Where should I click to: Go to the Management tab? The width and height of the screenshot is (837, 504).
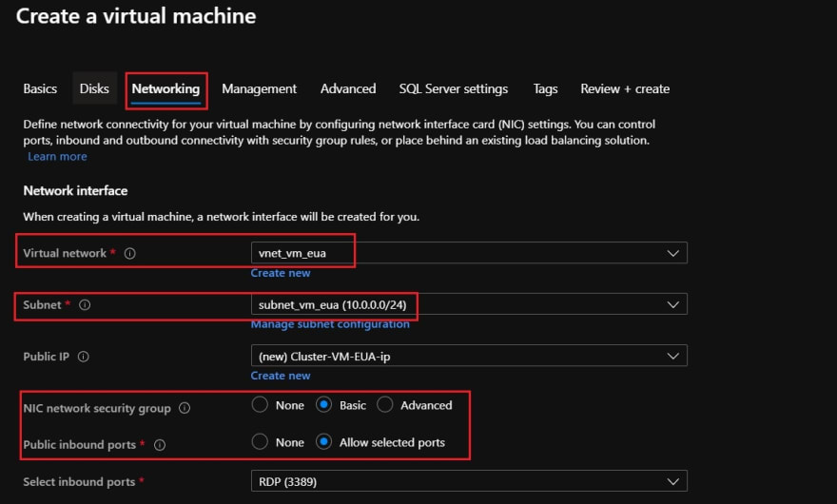[x=260, y=89]
